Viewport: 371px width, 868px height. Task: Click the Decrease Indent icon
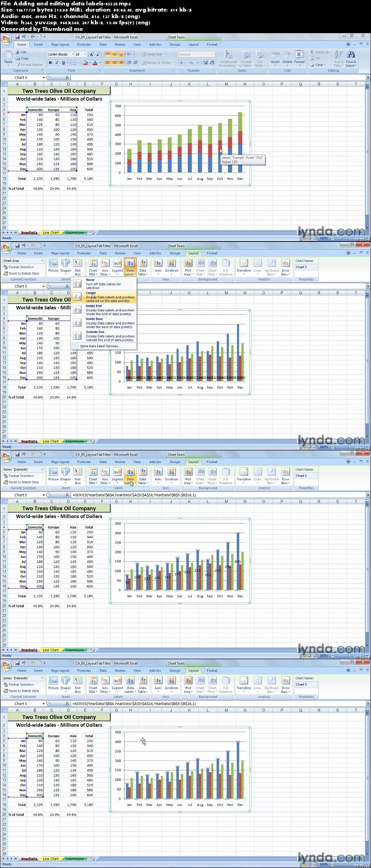pyautogui.click(x=129, y=62)
